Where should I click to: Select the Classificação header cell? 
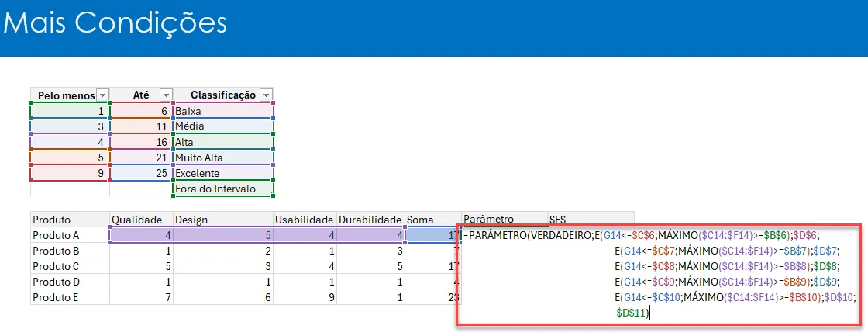click(x=224, y=95)
